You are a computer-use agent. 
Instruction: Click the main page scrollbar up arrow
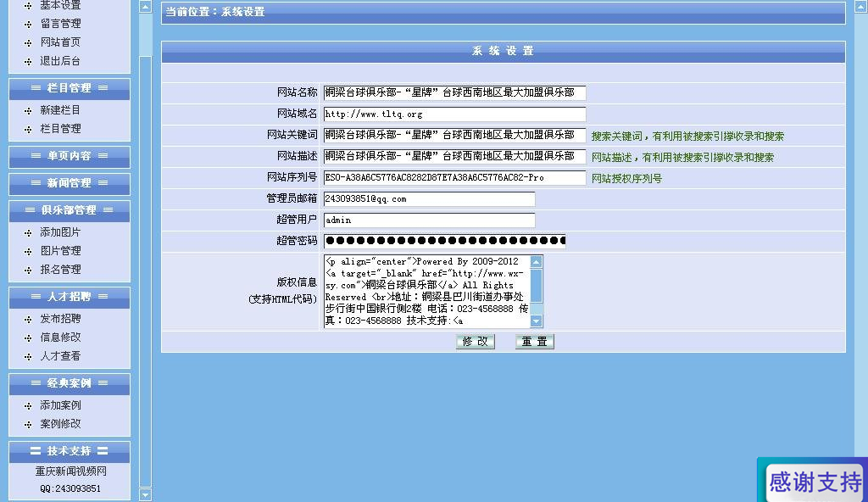point(861,6)
